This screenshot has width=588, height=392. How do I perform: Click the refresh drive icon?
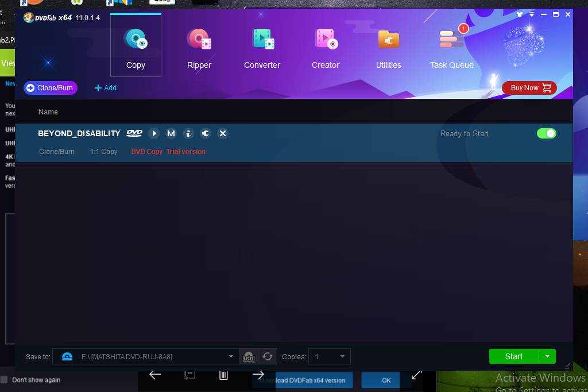tap(268, 356)
